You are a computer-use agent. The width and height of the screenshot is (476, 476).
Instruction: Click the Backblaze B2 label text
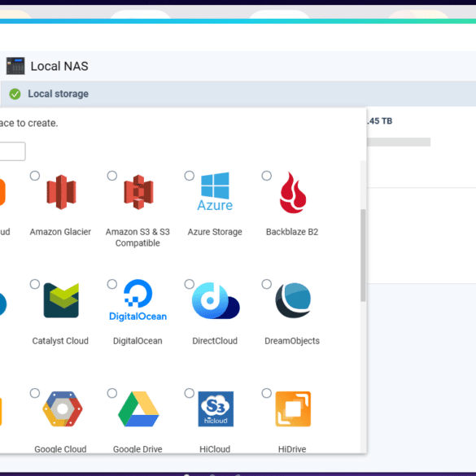[x=292, y=232]
